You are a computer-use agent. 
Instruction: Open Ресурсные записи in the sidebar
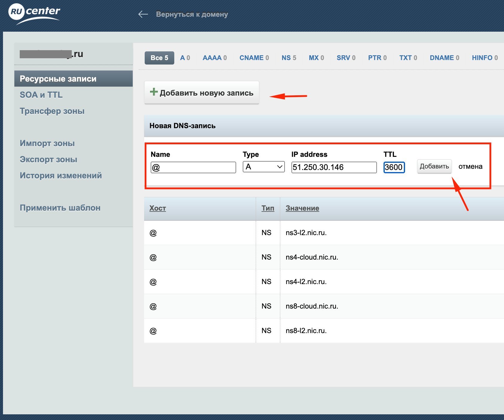tap(74, 79)
